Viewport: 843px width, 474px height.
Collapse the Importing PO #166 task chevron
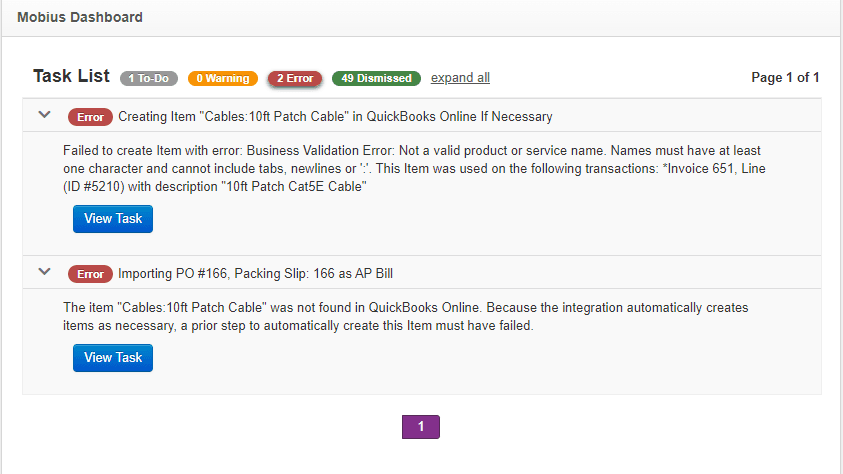click(x=44, y=272)
